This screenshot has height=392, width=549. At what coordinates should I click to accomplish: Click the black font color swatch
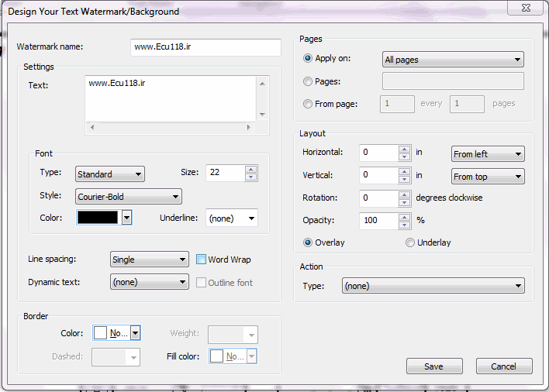(98, 218)
